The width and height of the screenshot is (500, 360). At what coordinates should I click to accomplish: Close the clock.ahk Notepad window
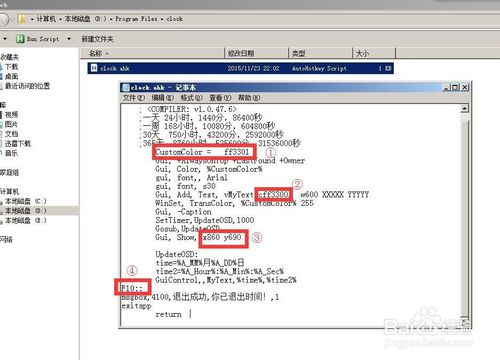[x=465, y=87]
